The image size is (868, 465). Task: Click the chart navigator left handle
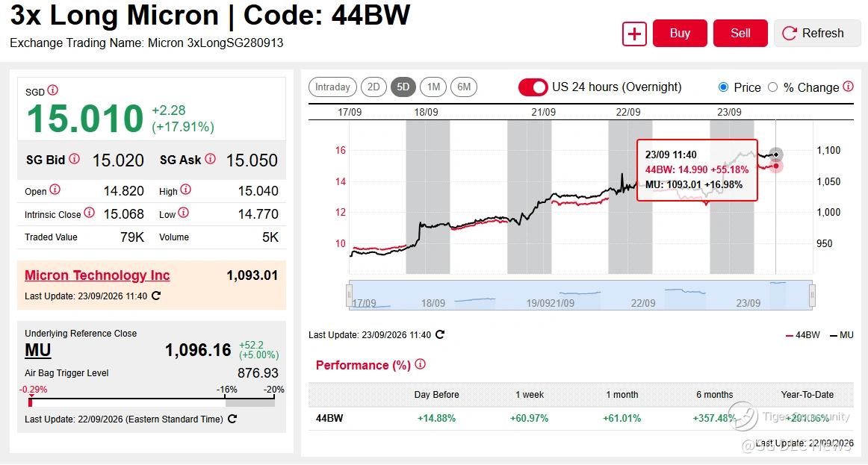350,295
